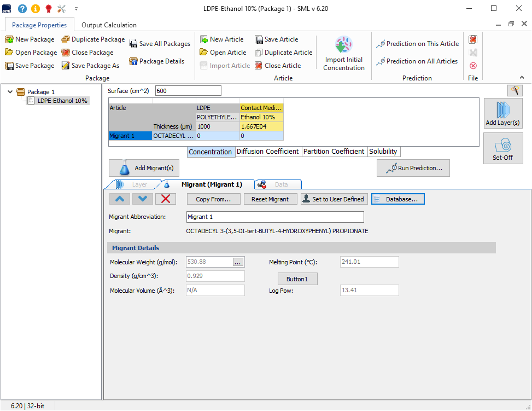
Task: Select the Diffusion Coefficient tab
Action: [x=267, y=152]
